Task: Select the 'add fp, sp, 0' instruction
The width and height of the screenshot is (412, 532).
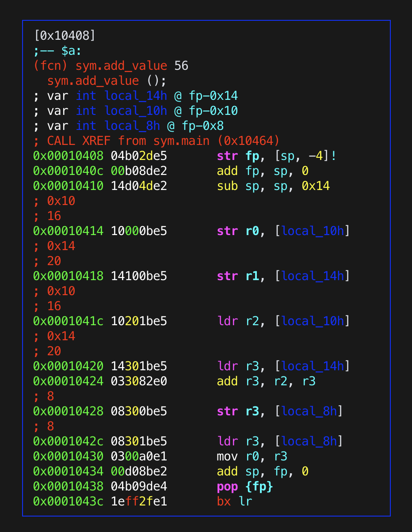Action: pyautogui.click(x=263, y=171)
